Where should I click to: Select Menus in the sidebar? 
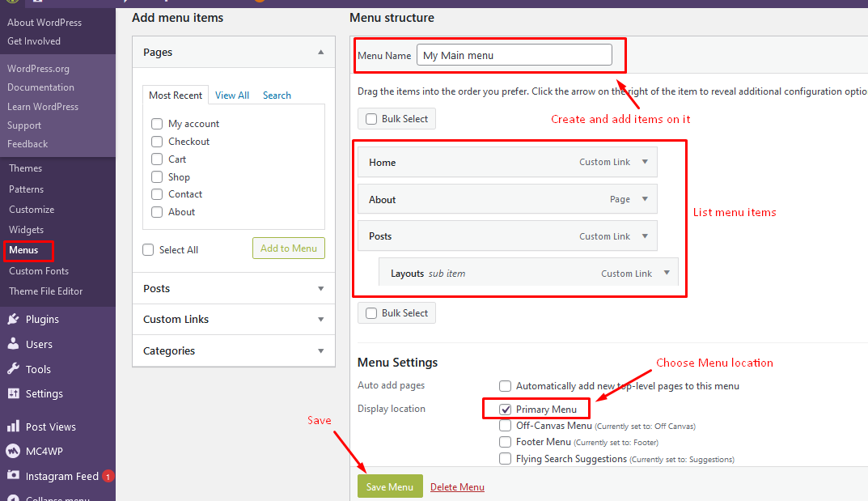click(x=23, y=250)
